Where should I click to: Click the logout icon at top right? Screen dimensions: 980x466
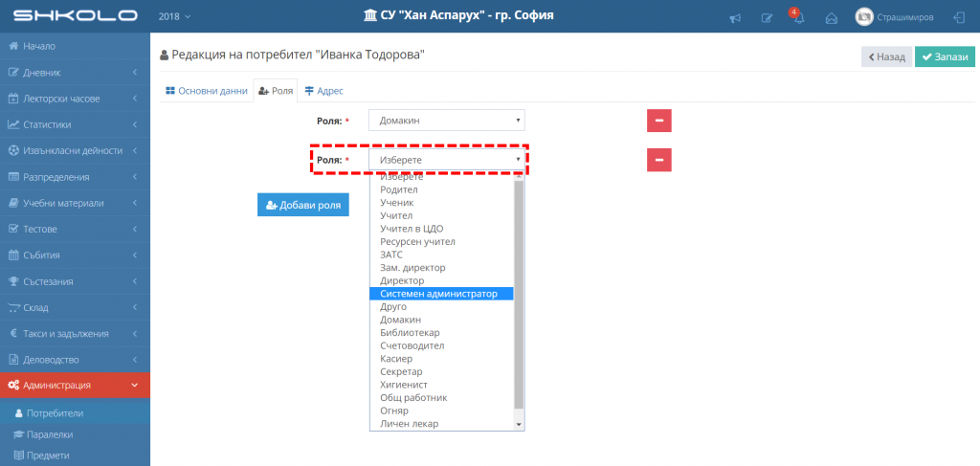(x=959, y=17)
